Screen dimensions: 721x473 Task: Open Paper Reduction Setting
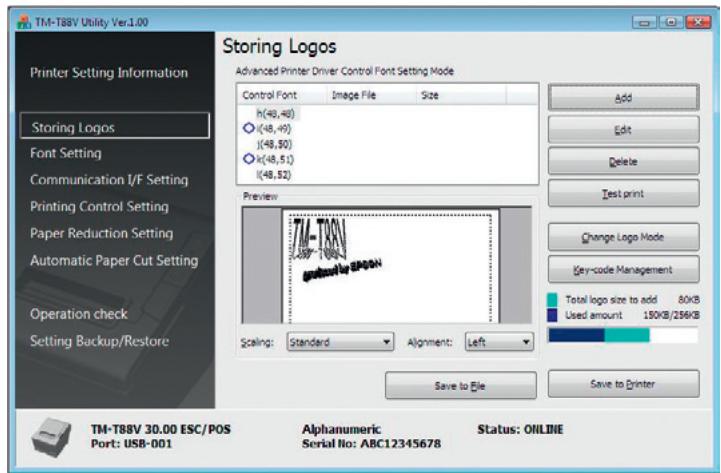click(102, 234)
